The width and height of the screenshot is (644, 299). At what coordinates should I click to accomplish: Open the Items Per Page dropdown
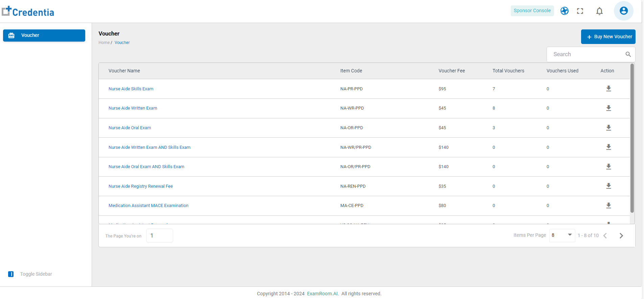[x=562, y=235]
